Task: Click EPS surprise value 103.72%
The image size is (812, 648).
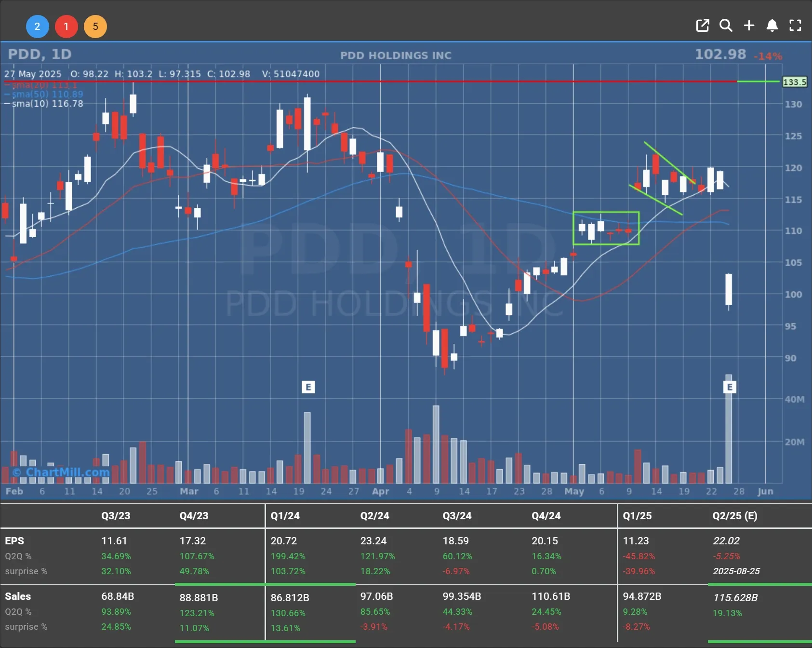Action: (x=288, y=571)
